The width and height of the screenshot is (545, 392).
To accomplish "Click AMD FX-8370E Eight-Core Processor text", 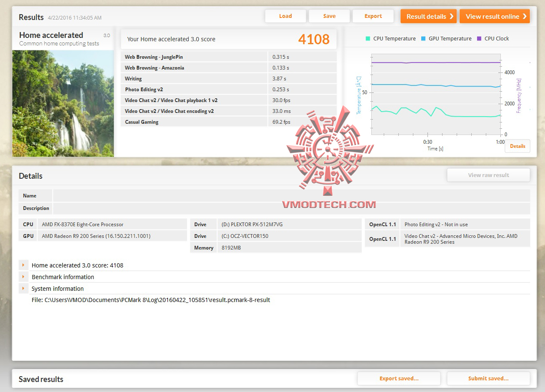I will [82, 225].
